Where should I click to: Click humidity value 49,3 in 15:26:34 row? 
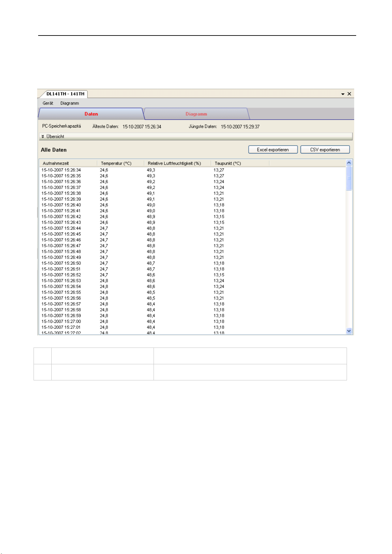tap(151, 170)
